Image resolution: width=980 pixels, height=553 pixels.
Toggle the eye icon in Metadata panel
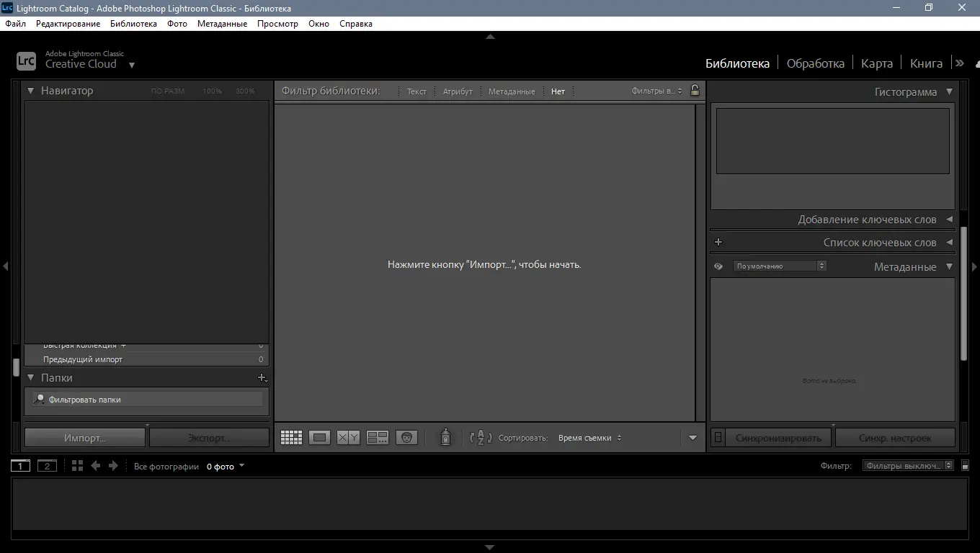[x=718, y=266]
